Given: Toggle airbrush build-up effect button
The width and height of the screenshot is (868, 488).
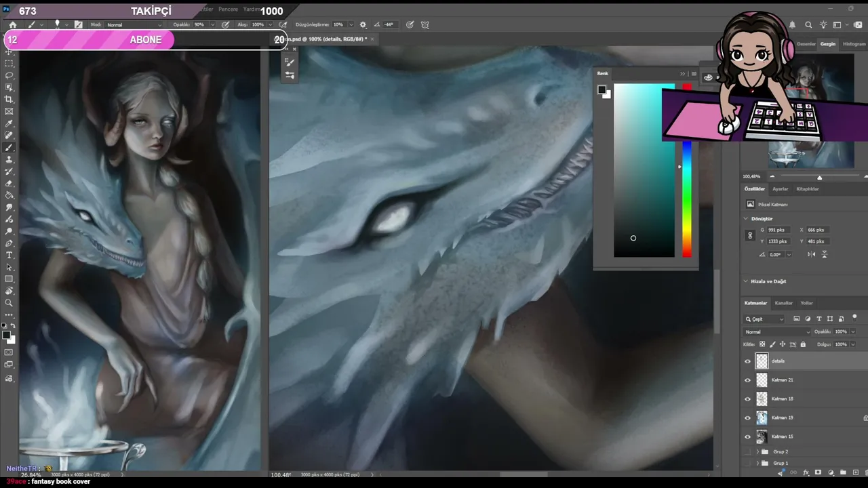Looking at the screenshot, I should tap(283, 25).
